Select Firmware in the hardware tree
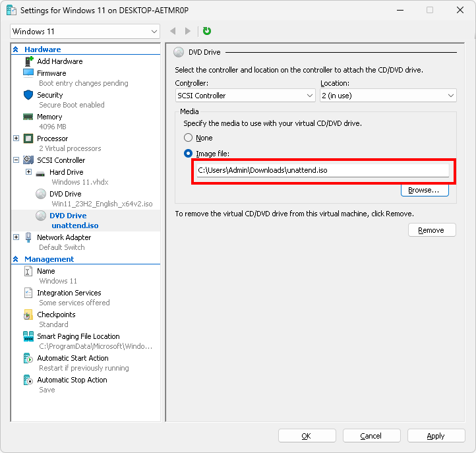The height and width of the screenshot is (453, 476). (51, 73)
